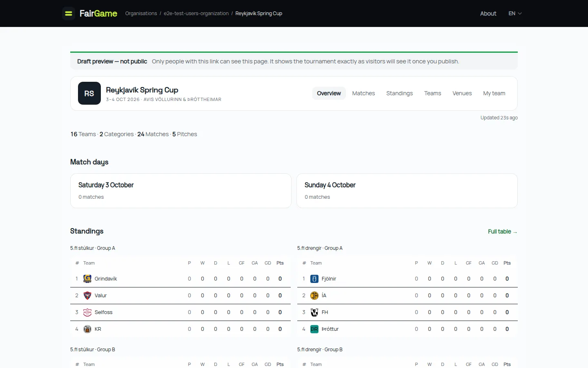Click '0 matches' under Saturday 3 October
588x368 pixels.
pyautogui.click(x=91, y=197)
